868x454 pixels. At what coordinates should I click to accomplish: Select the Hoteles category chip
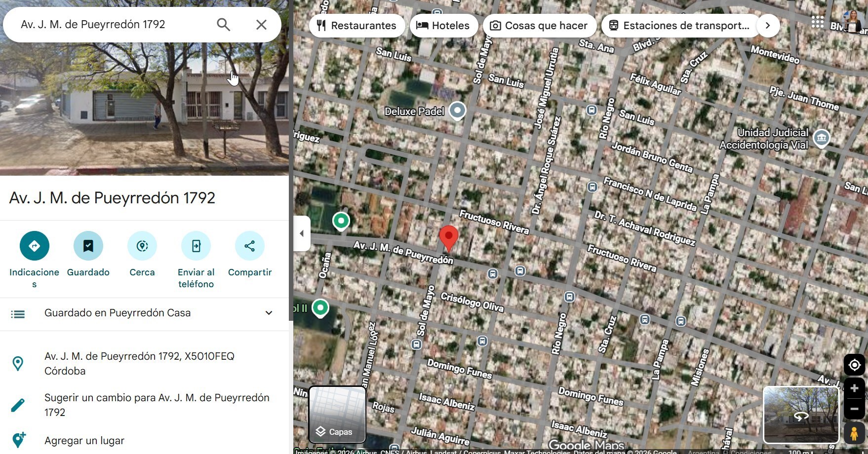[444, 26]
